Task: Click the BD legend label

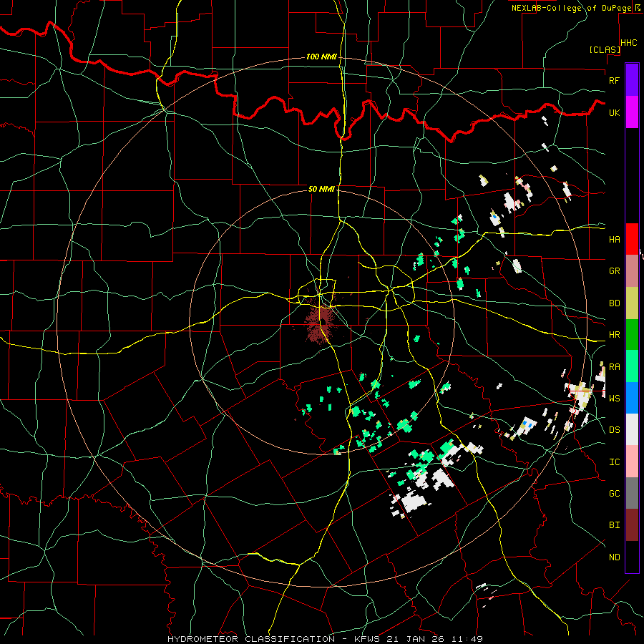Action: [614, 303]
